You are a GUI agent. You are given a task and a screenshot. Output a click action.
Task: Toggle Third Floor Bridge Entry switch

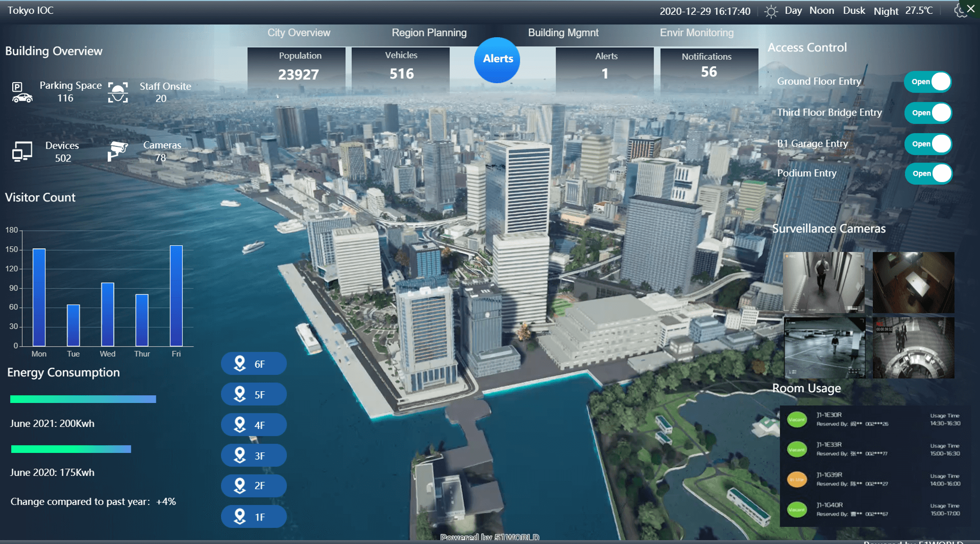(x=928, y=113)
